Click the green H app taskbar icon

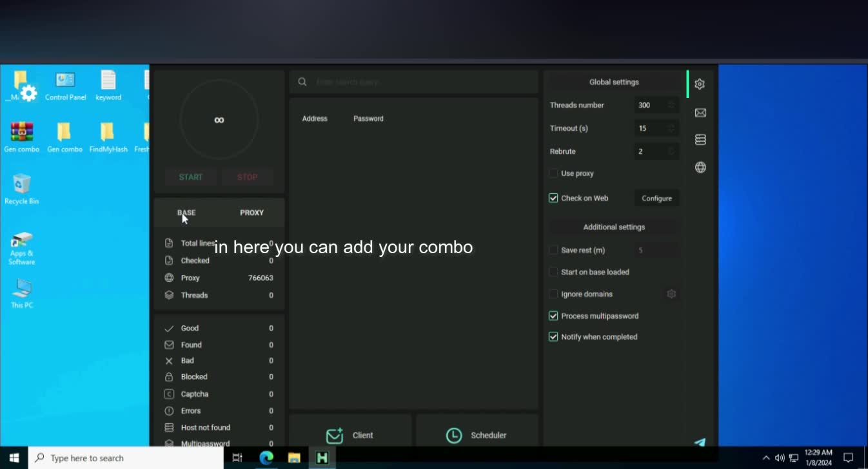(322, 457)
